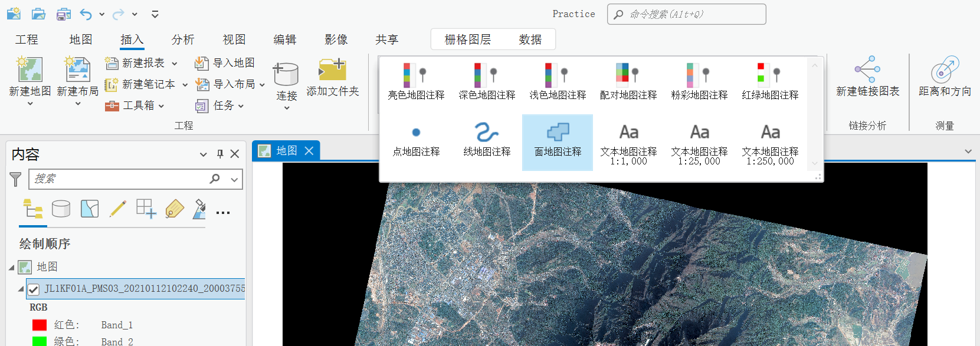Screen dimensions: 980x346
Task: Close the 地图 view tab
Action: coord(309,151)
